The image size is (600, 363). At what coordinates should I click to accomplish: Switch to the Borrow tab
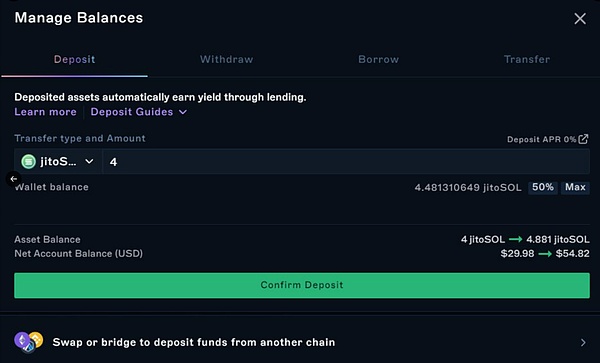coord(378,59)
